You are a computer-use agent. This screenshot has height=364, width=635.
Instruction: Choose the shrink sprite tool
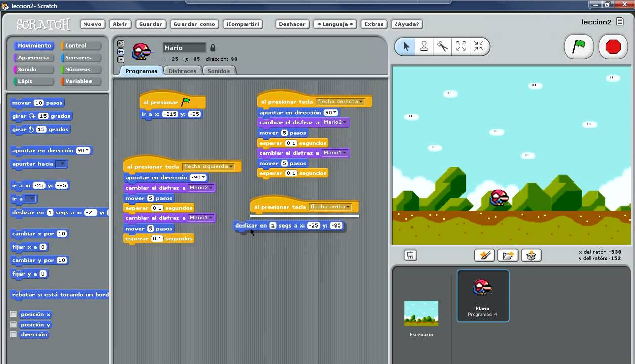tap(479, 47)
